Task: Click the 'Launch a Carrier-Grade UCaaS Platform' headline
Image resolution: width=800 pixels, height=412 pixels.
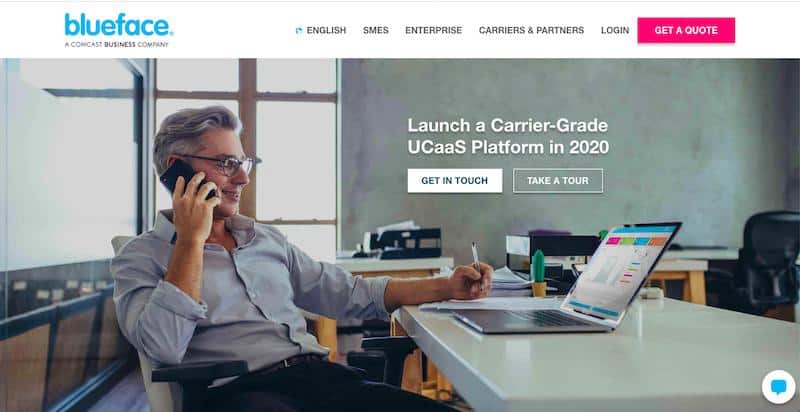Action: pos(508,136)
